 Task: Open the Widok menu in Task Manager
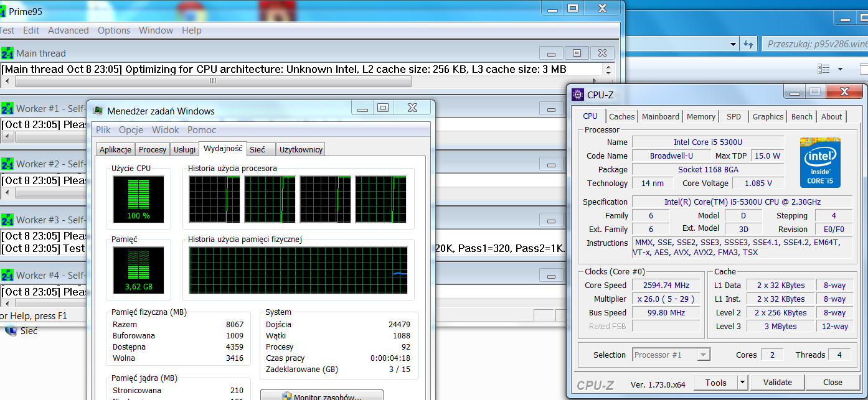pyautogui.click(x=165, y=130)
